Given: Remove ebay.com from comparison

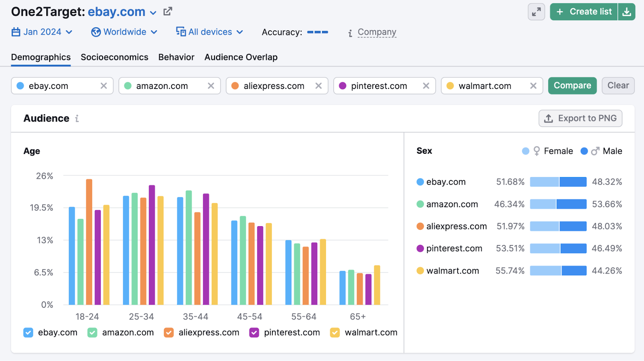Looking at the screenshot, I should tap(103, 86).
